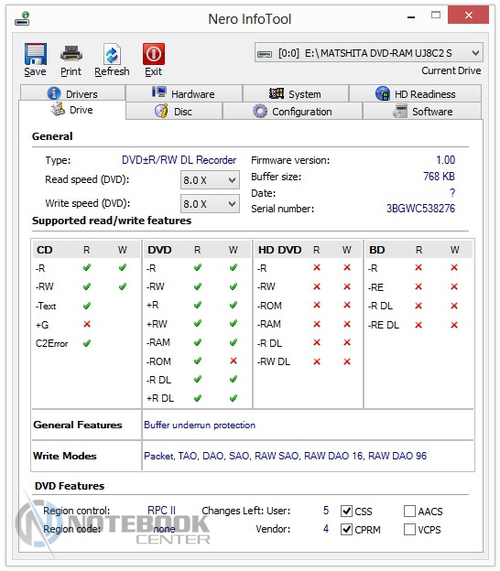Click the vendor changes left value 4

326,529
